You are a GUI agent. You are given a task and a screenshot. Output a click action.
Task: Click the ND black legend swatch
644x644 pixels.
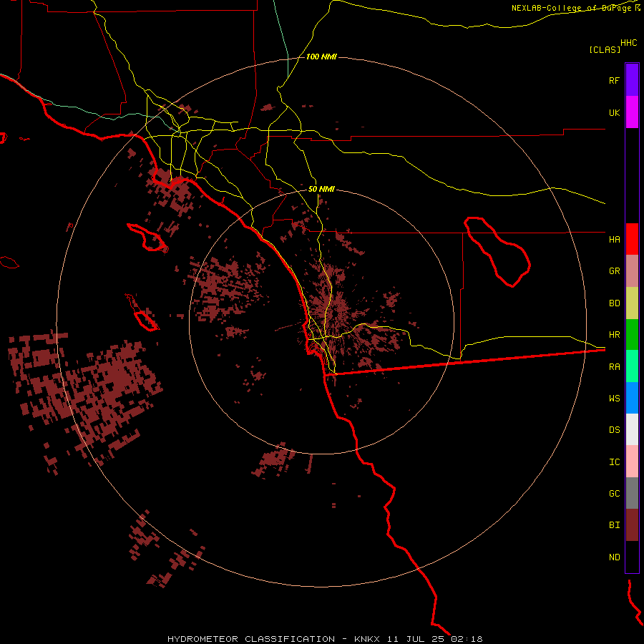pyautogui.click(x=632, y=557)
